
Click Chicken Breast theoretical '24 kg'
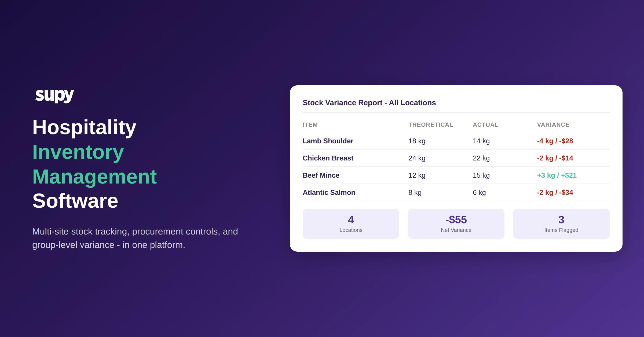point(417,158)
